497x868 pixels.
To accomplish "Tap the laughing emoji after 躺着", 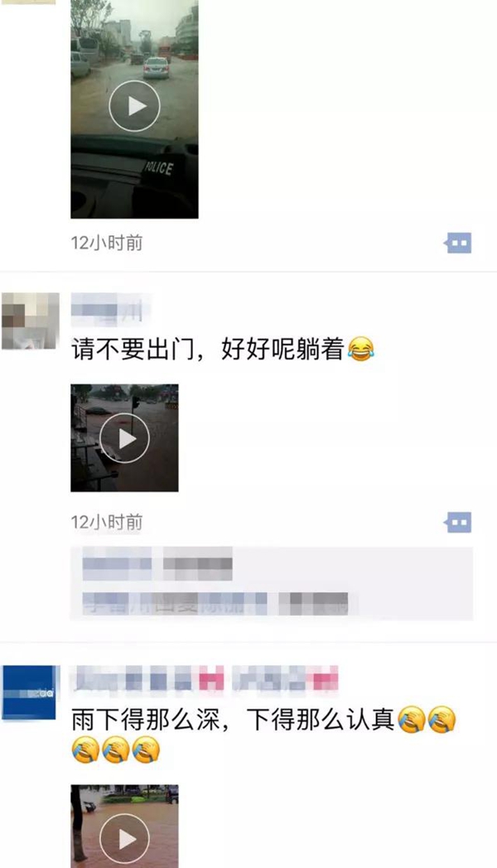I will pyautogui.click(x=361, y=350).
